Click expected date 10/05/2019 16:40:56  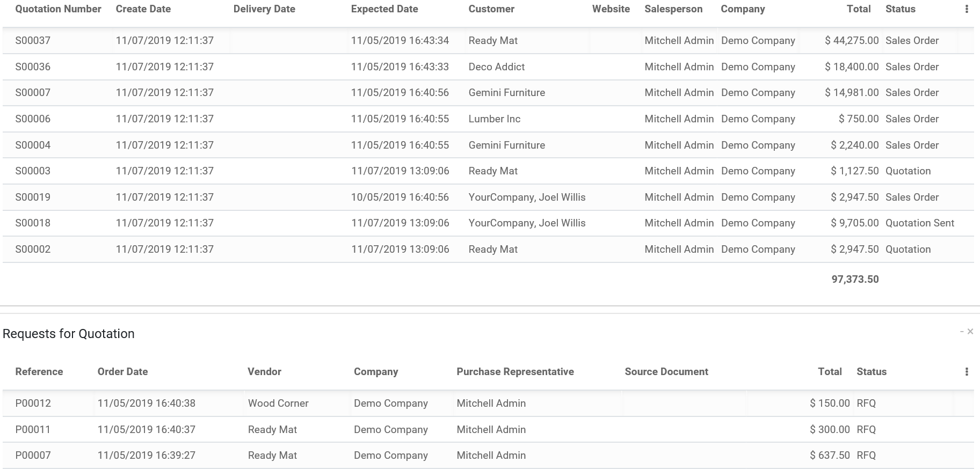point(400,197)
